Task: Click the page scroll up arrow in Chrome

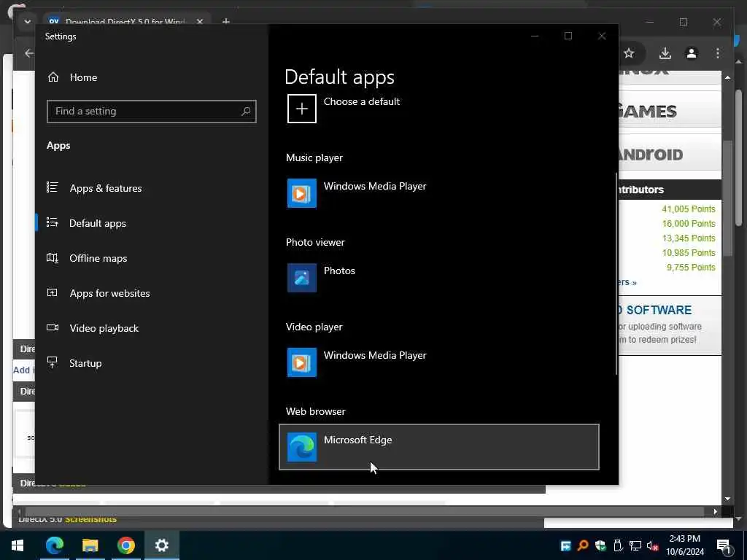Action: tap(727, 77)
